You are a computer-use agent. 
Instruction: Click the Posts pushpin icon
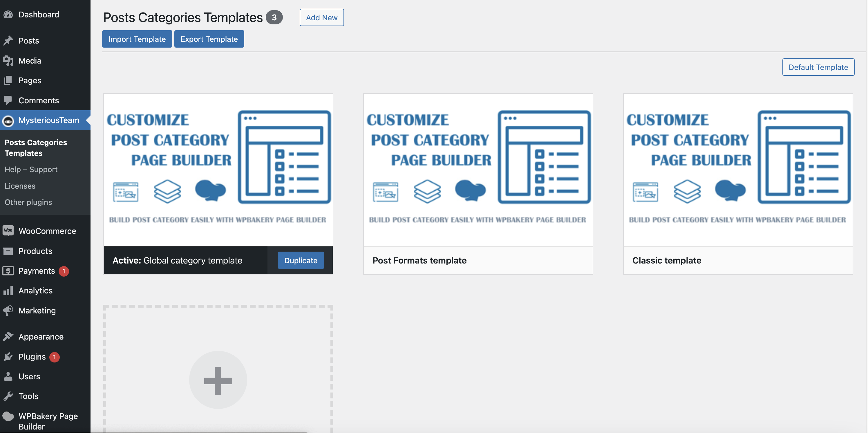8,40
